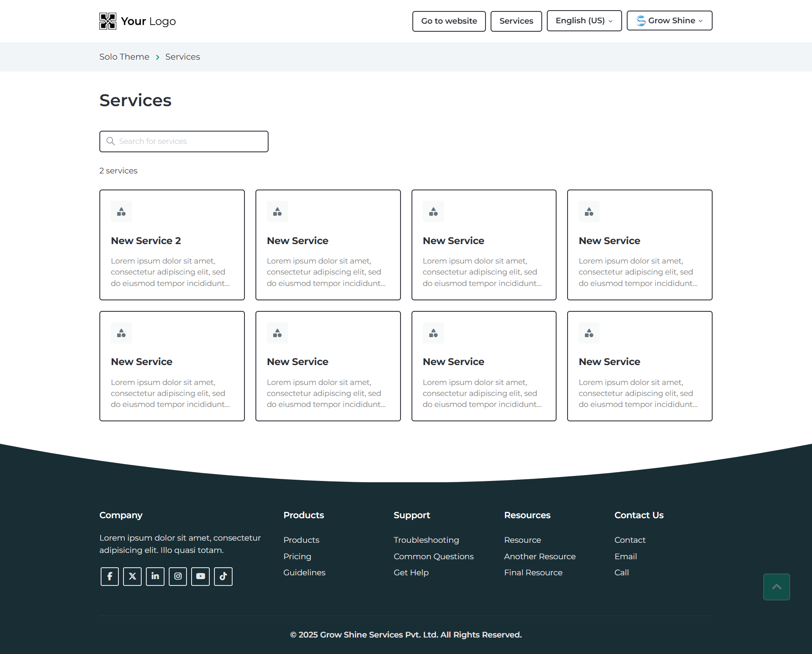
Task: Click the YouTube footer icon
Action: (x=200, y=576)
